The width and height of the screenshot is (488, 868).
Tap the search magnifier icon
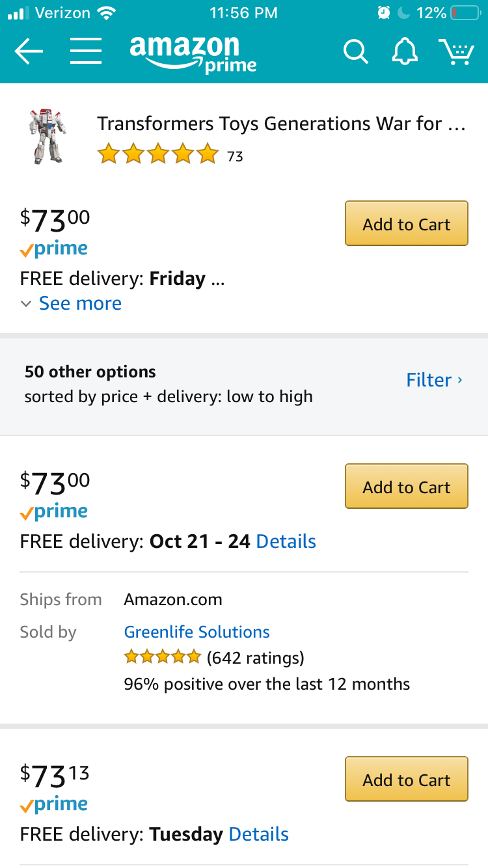coord(355,52)
